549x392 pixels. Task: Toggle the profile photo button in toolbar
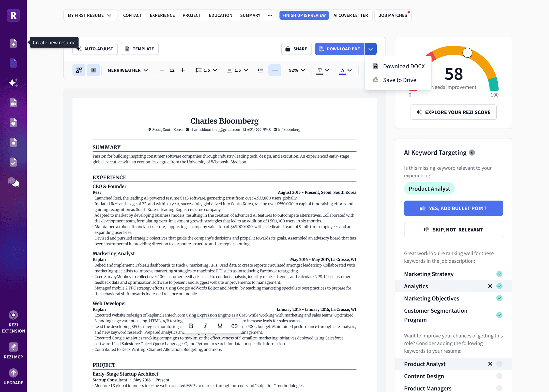[93, 70]
